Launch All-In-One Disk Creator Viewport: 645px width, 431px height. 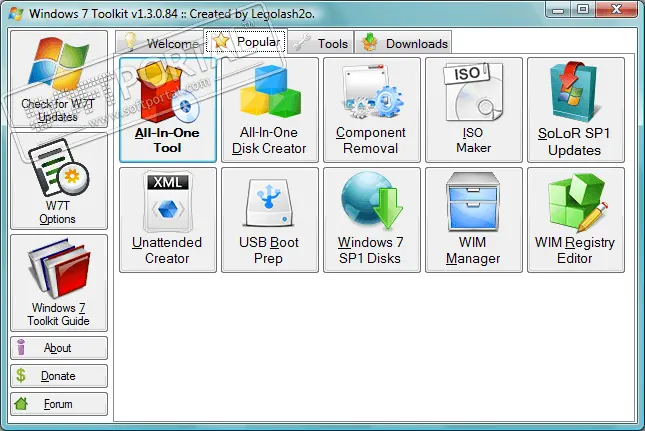coord(270,110)
